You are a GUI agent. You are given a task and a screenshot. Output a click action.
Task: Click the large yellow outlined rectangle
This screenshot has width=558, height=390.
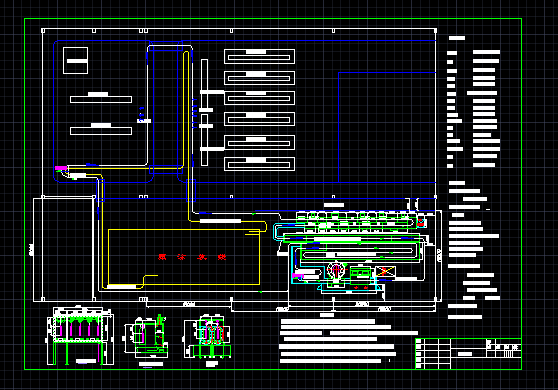point(184,257)
